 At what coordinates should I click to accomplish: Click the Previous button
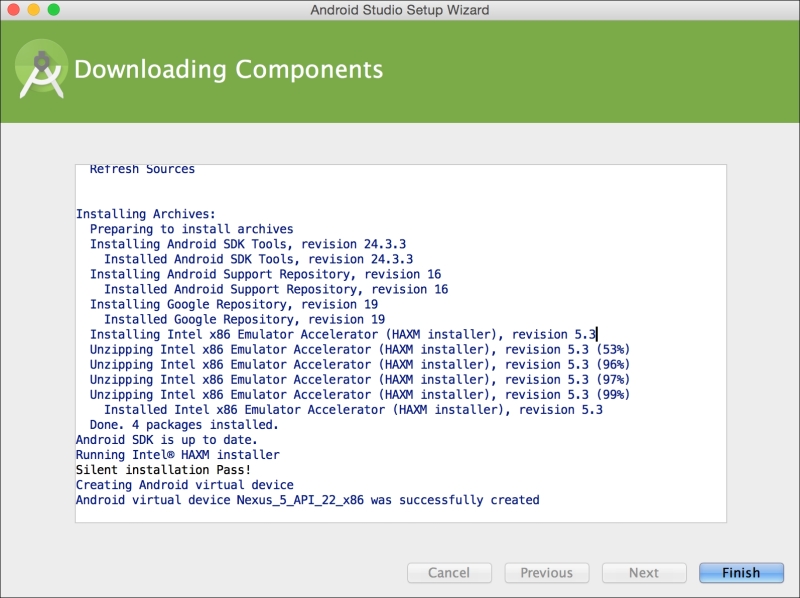(x=546, y=572)
